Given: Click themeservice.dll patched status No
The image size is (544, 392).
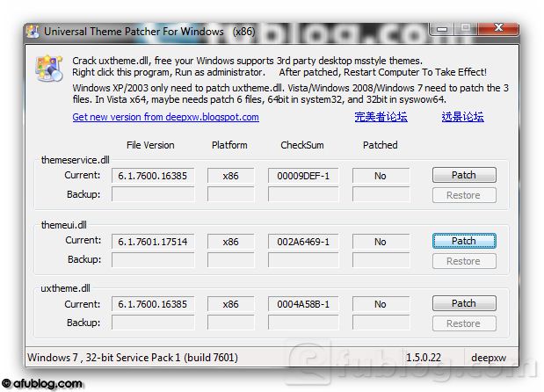Looking at the screenshot, I should click(x=381, y=176).
